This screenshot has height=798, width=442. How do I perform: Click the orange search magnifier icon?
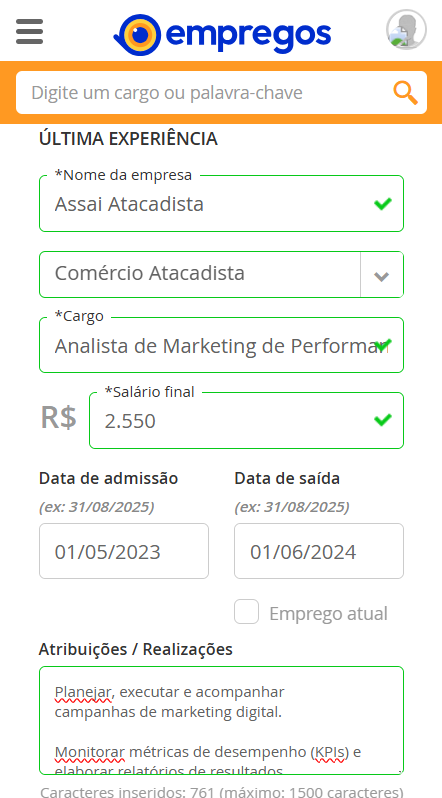pos(405,93)
